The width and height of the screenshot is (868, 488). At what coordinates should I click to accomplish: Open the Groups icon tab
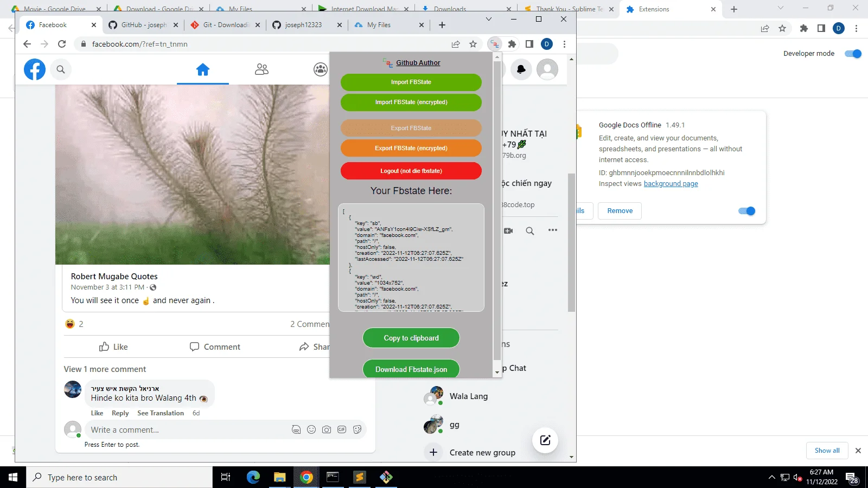[321, 69]
